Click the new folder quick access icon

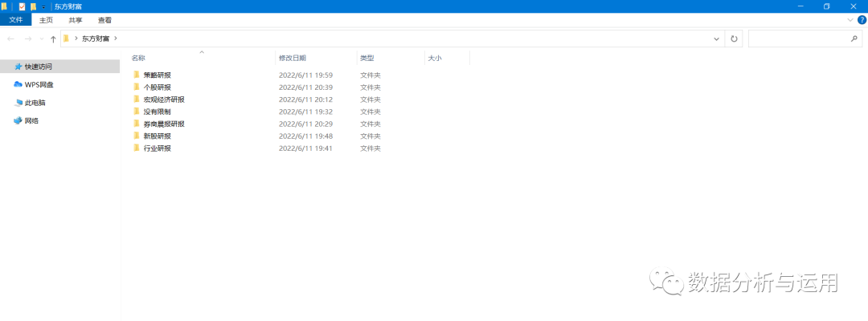[x=33, y=6]
